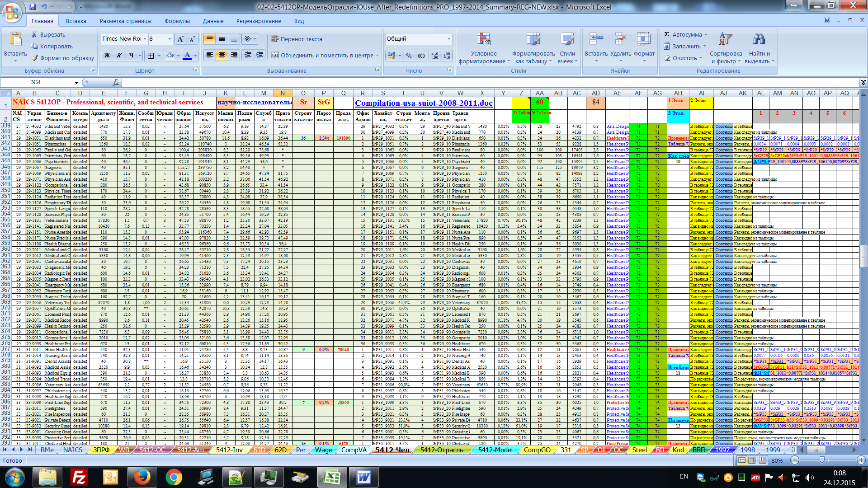Open the Name Box dropdown arrow
Screen dimensions: 868x488
76,82
